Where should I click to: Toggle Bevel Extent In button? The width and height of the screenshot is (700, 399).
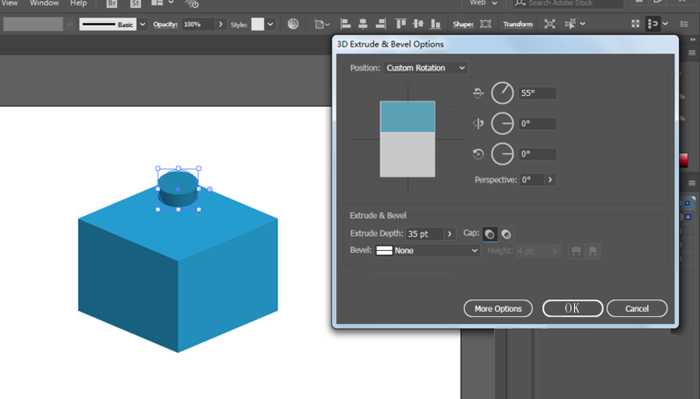tap(593, 251)
